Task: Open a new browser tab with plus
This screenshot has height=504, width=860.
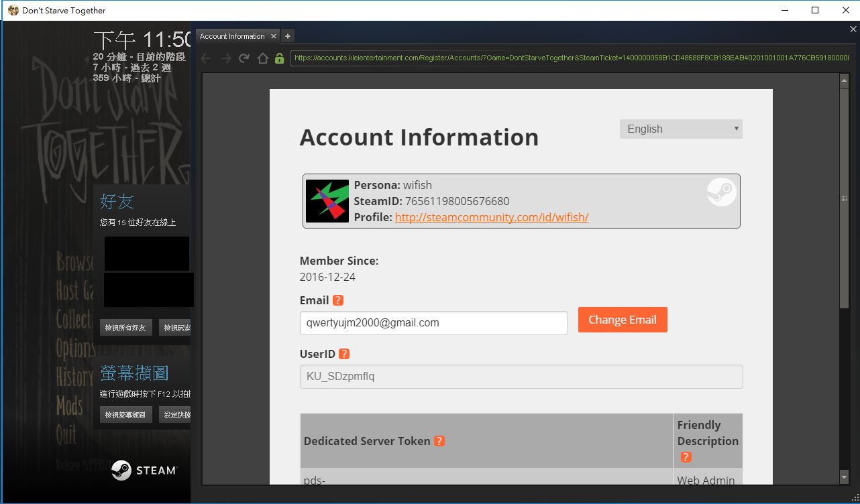Action: click(x=287, y=36)
